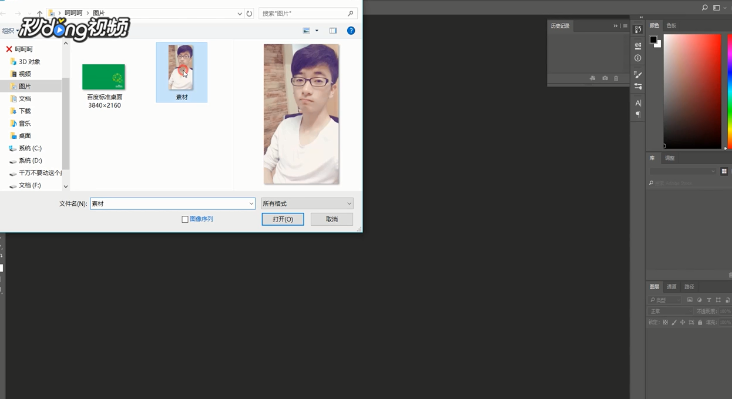This screenshot has width=732, height=399.
Task: Switch to the Libraries tab
Action: tap(652, 158)
